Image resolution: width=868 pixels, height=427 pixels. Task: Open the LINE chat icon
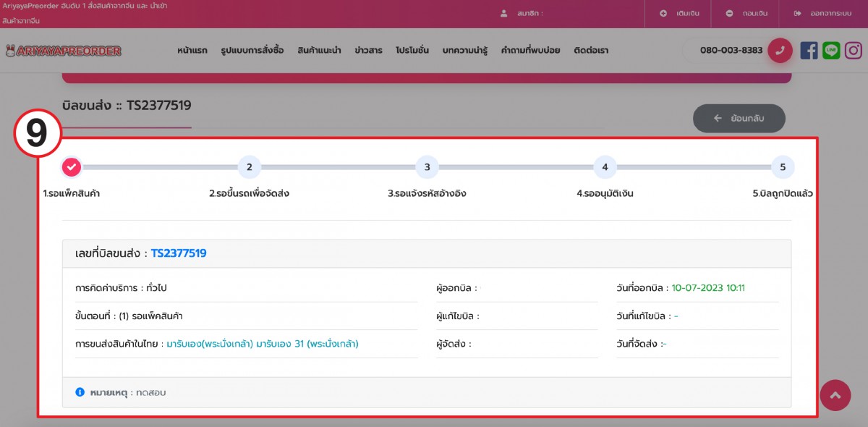coord(832,51)
